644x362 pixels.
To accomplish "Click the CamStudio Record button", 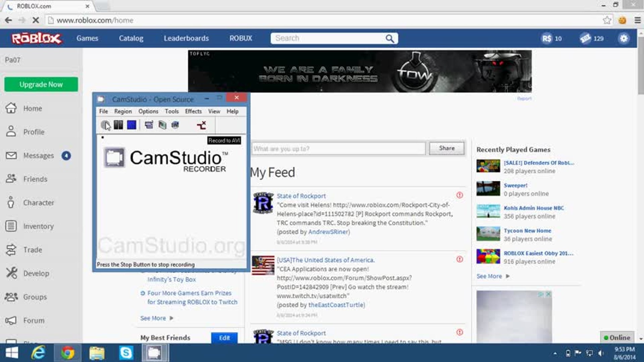I will [x=105, y=125].
